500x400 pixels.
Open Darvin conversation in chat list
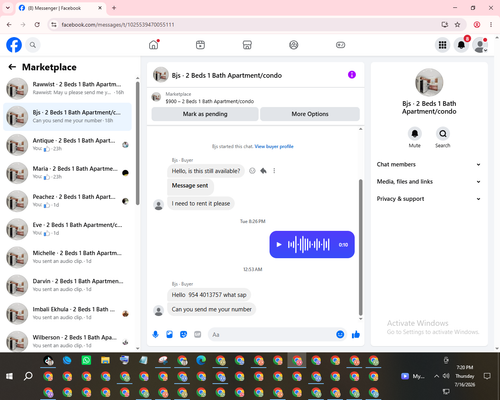pyautogui.click(x=68, y=285)
